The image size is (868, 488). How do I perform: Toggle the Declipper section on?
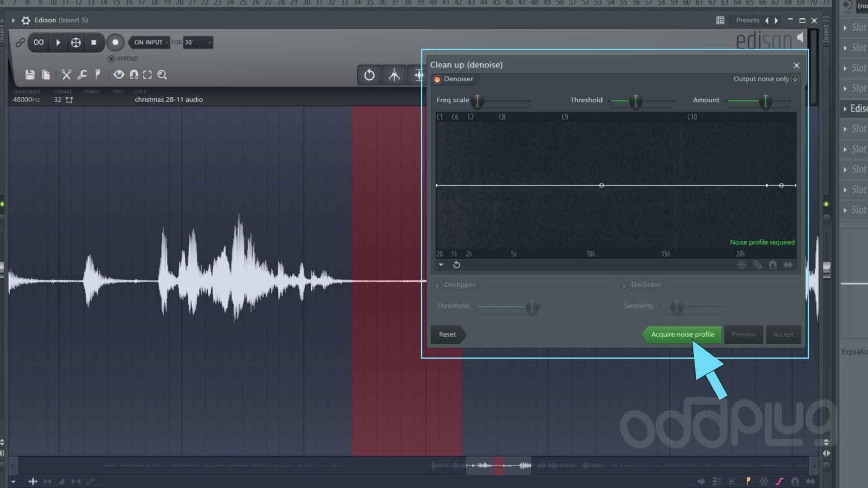point(437,285)
